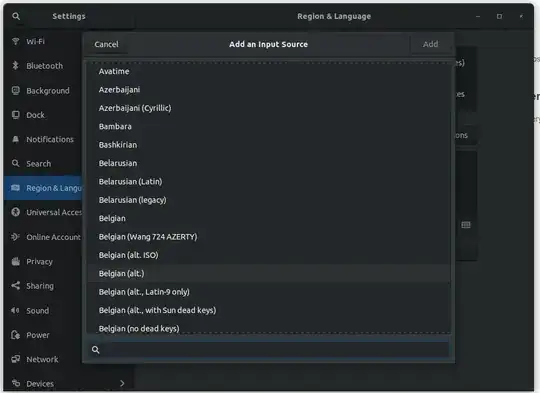Screen dimensions: 540x393
Task: Focus the input source search field
Action: pos(269,350)
